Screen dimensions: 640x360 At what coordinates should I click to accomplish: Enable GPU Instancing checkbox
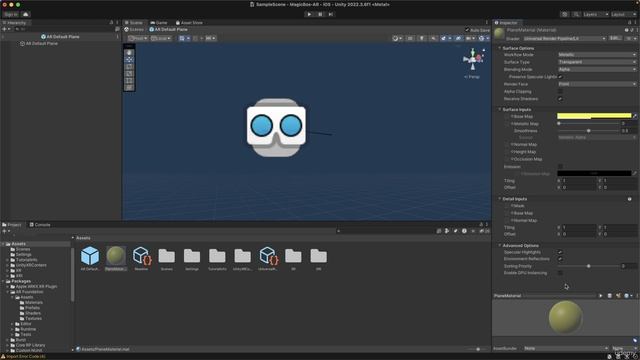[560, 273]
